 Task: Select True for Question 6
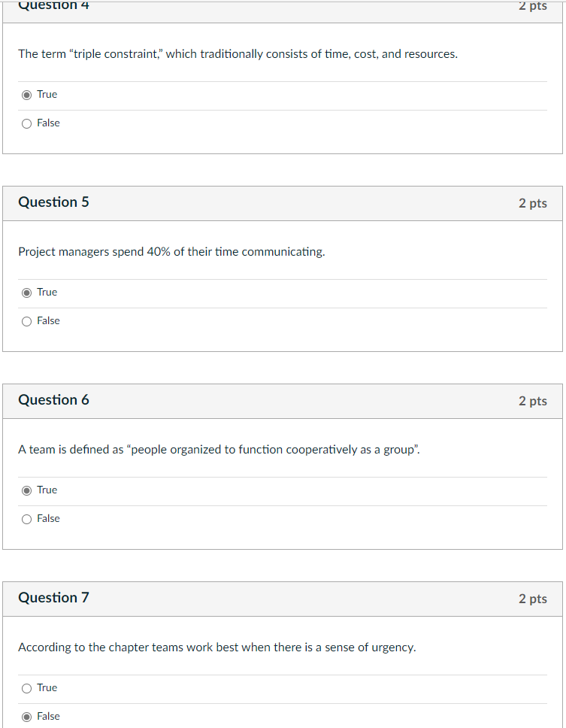coord(26,490)
